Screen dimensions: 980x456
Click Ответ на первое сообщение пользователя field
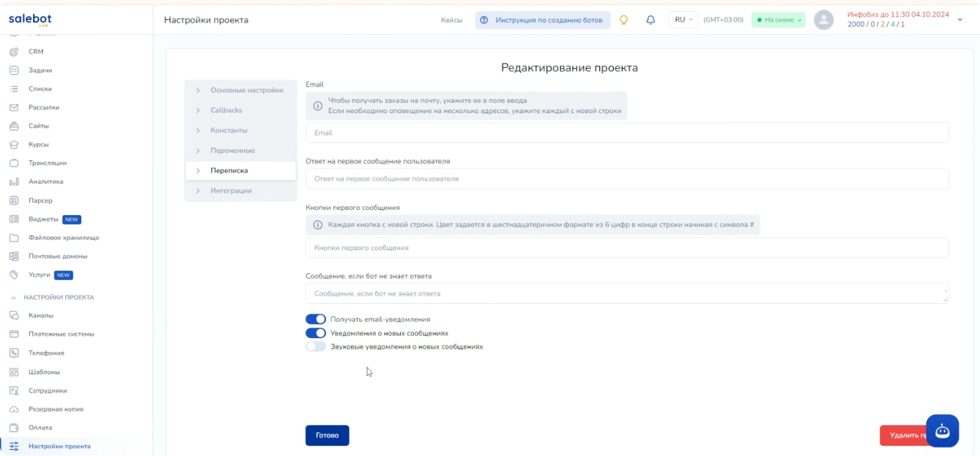627,179
